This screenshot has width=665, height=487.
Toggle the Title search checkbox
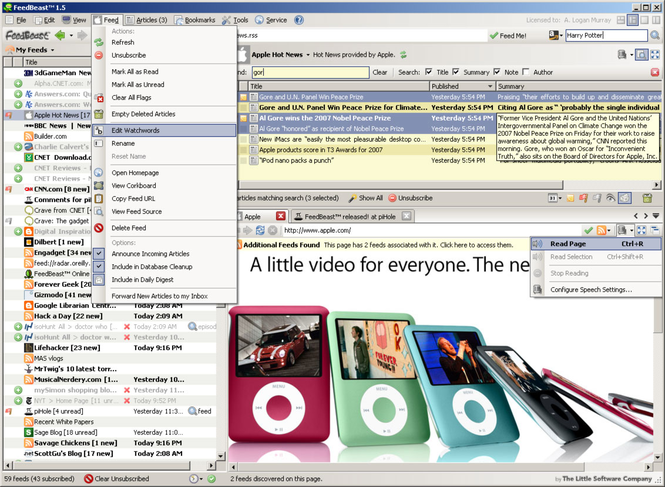pyautogui.click(x=429, y=72)
